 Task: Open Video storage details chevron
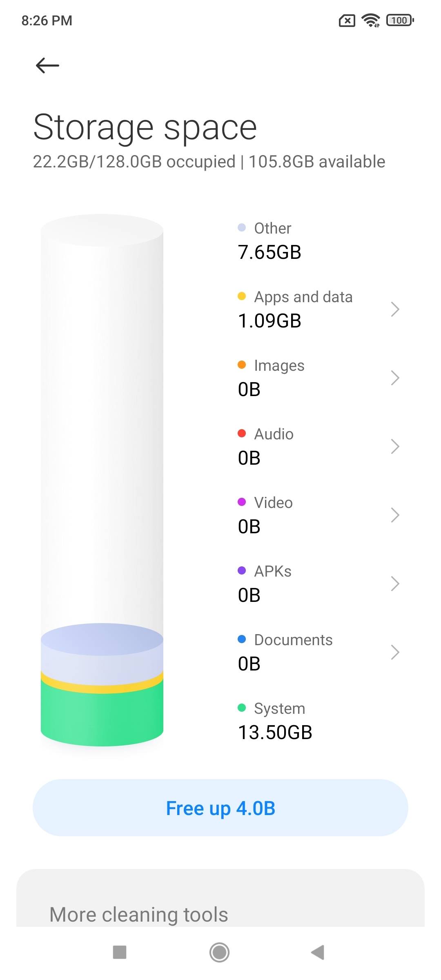(394, 515)
